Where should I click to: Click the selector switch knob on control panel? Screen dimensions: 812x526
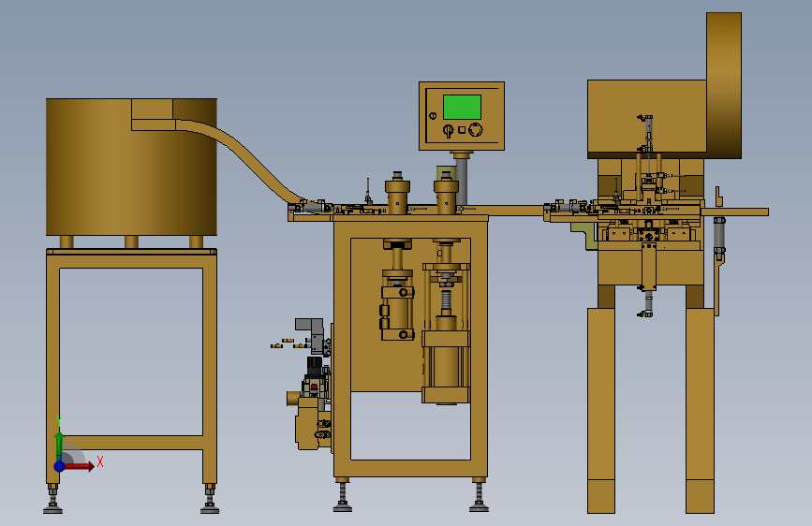(x=449, y=130)
